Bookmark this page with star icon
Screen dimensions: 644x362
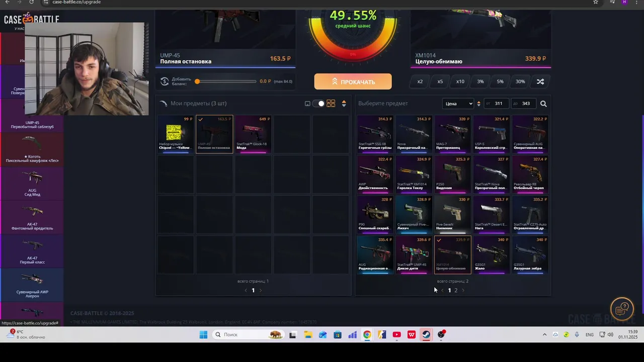(x=596, y=2)
